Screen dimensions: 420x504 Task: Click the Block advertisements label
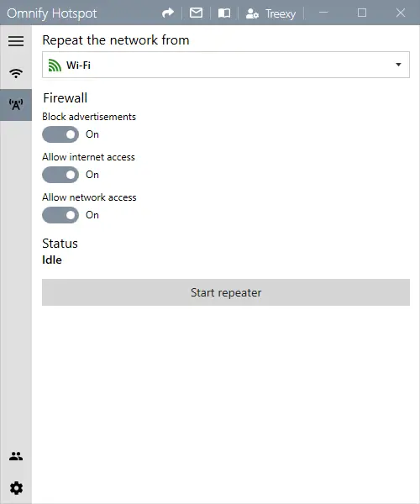(89, 117)
